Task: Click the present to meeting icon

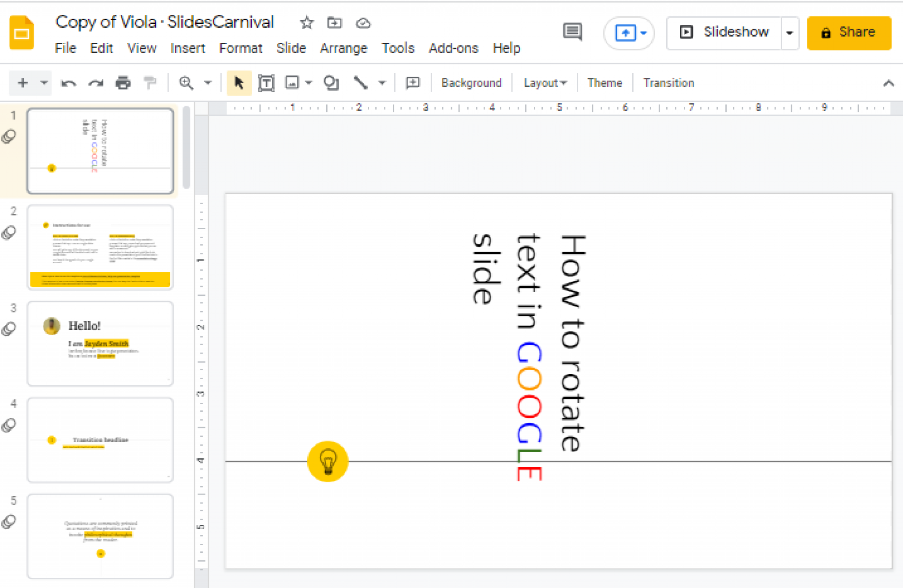Action: (625, 33)
